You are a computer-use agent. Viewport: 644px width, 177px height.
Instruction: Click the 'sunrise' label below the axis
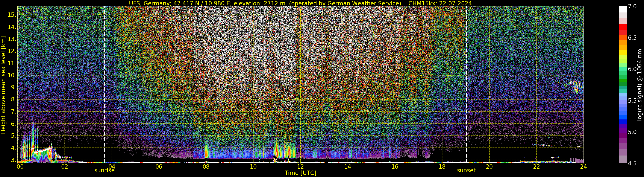click(x=105, y=171)
